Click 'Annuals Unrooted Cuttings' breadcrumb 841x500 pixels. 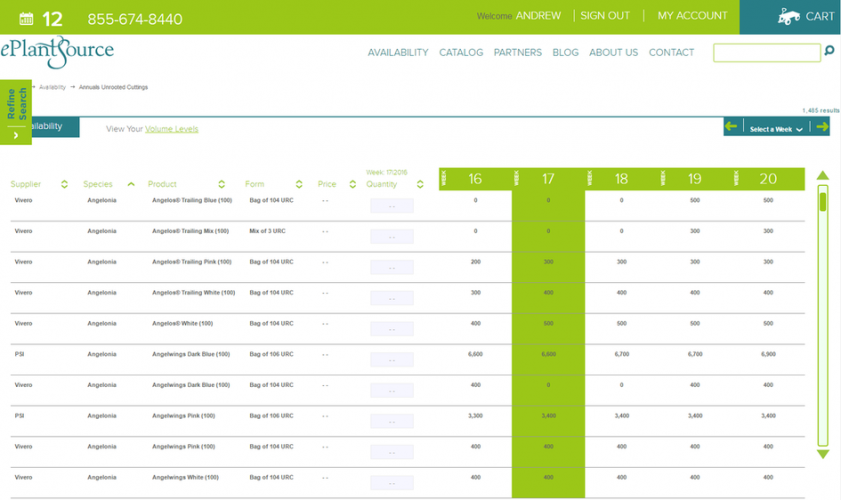(x=113, y=87)
